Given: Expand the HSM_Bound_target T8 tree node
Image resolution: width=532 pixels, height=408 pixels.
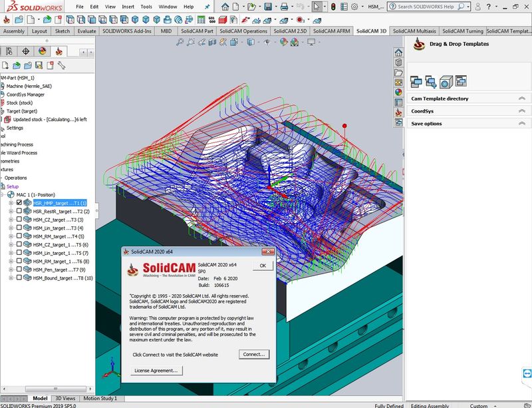Looking at the screenshot, I should point(11,278).
